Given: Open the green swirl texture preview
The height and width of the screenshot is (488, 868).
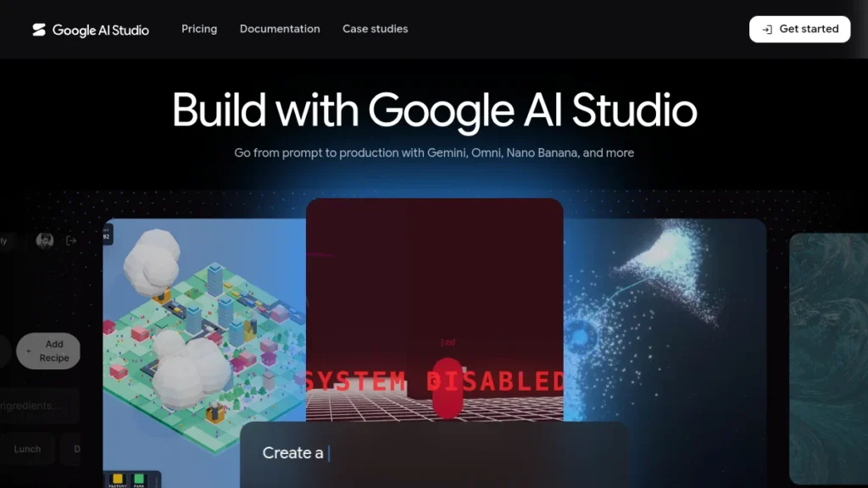Looking at the screenshot, I should [x=828, y=358].
